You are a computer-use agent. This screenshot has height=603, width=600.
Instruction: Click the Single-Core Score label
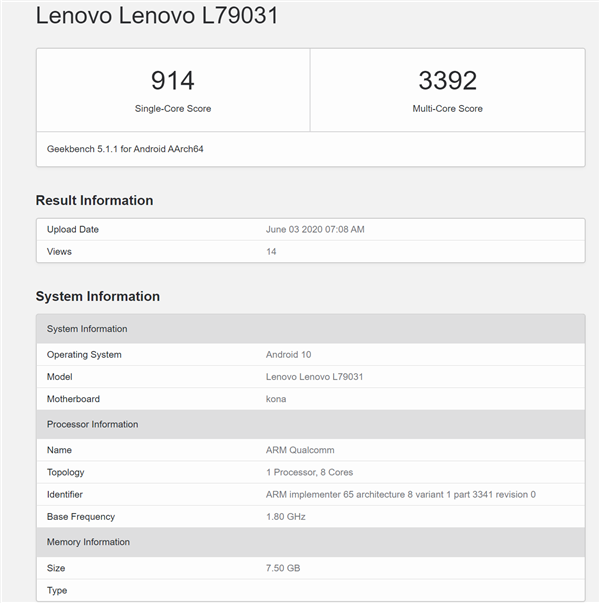173,108
